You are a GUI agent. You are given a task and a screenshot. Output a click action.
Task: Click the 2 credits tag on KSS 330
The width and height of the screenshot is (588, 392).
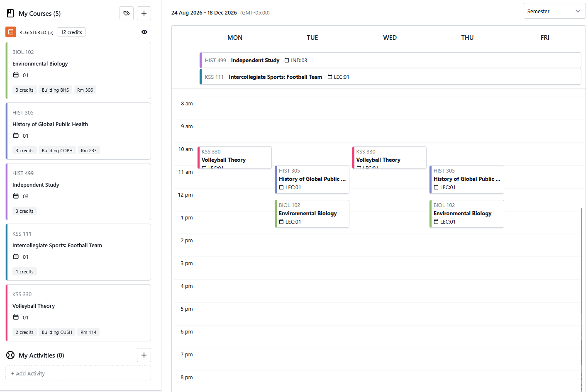click(x=24, y=332)
